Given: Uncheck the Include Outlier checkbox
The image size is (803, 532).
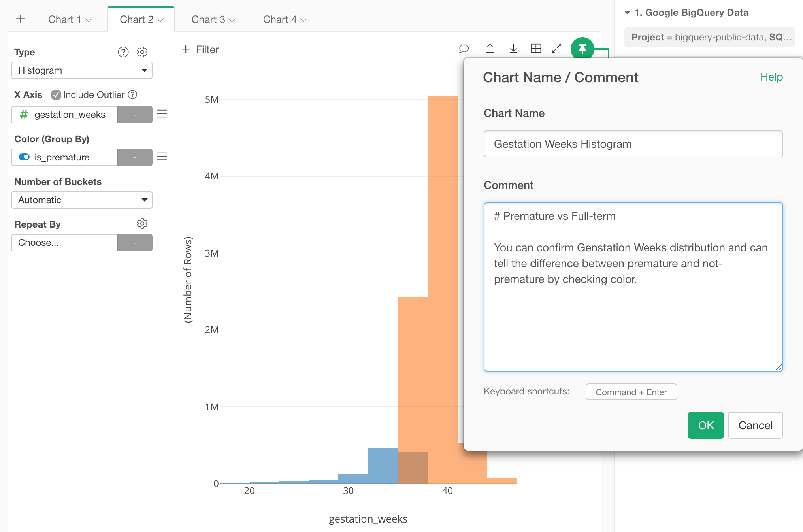Looking at the screenshot, I should [56, 95].
